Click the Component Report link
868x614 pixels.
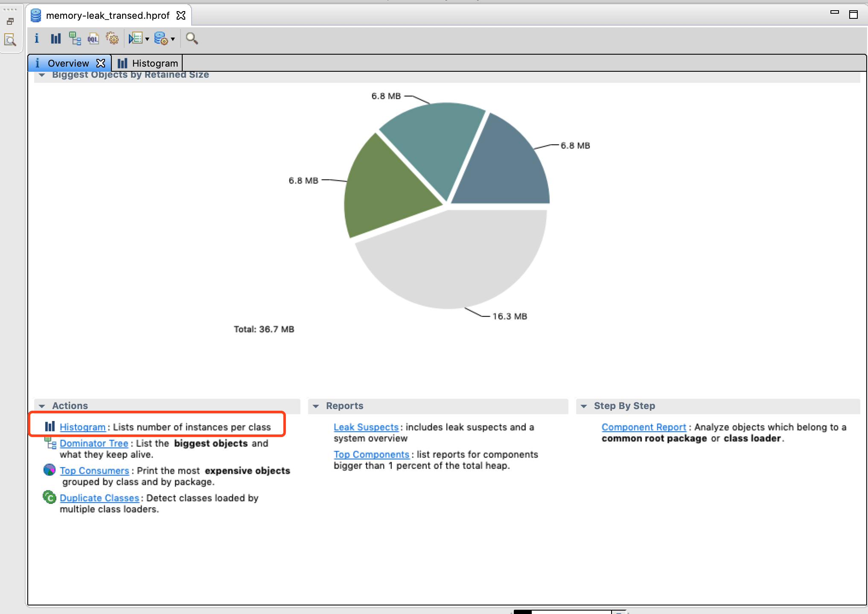point(644,427)
